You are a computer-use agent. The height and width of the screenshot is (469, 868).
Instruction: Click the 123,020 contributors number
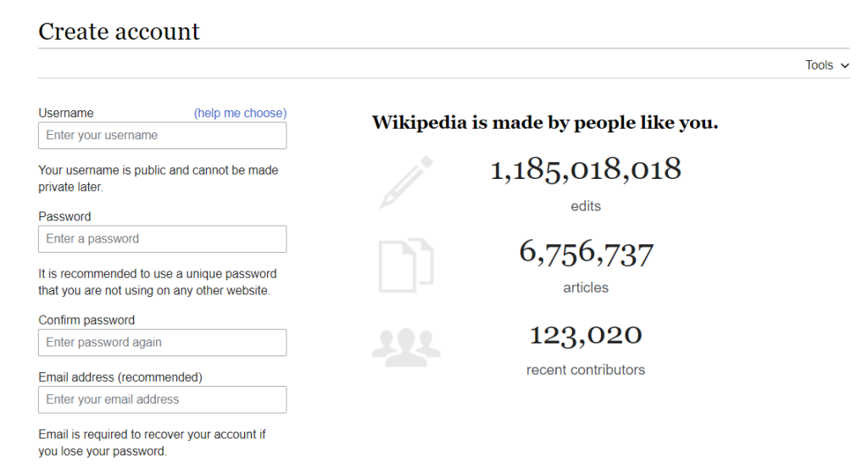[x=586, y=335]
